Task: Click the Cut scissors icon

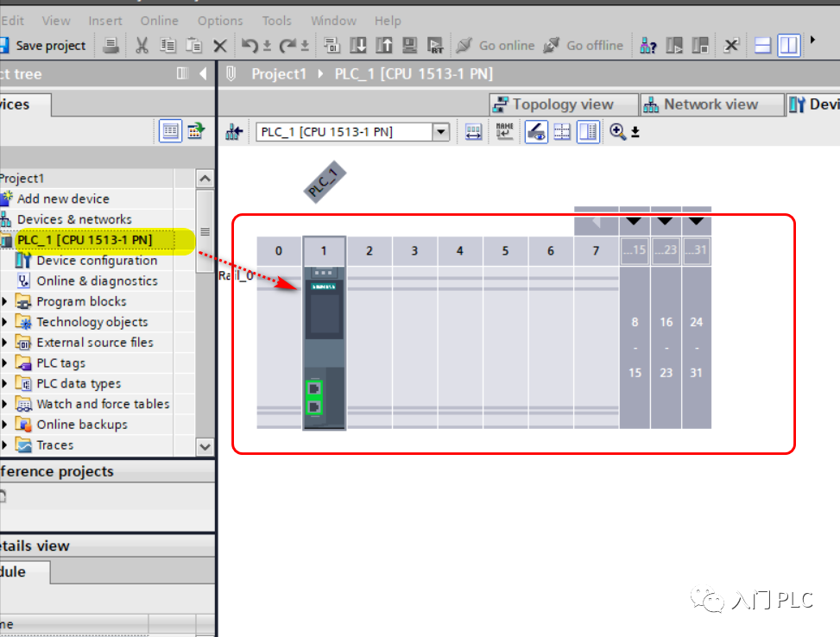Action: (x=142, y=46)
